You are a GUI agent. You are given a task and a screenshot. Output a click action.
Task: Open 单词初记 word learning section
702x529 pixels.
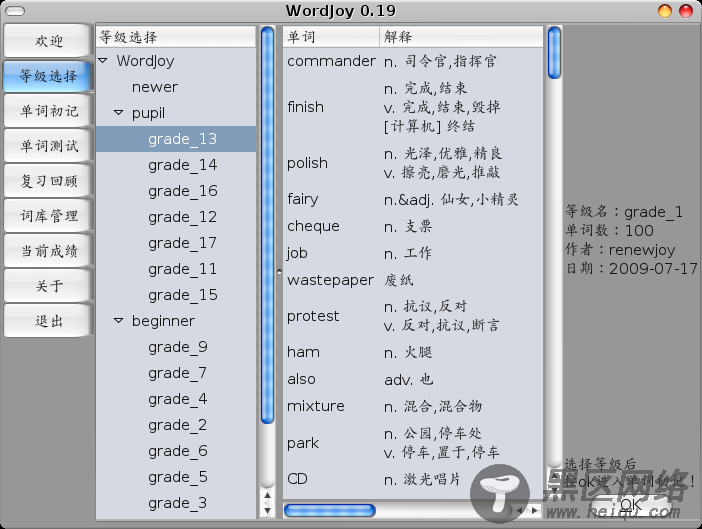[x=49, y=111]
